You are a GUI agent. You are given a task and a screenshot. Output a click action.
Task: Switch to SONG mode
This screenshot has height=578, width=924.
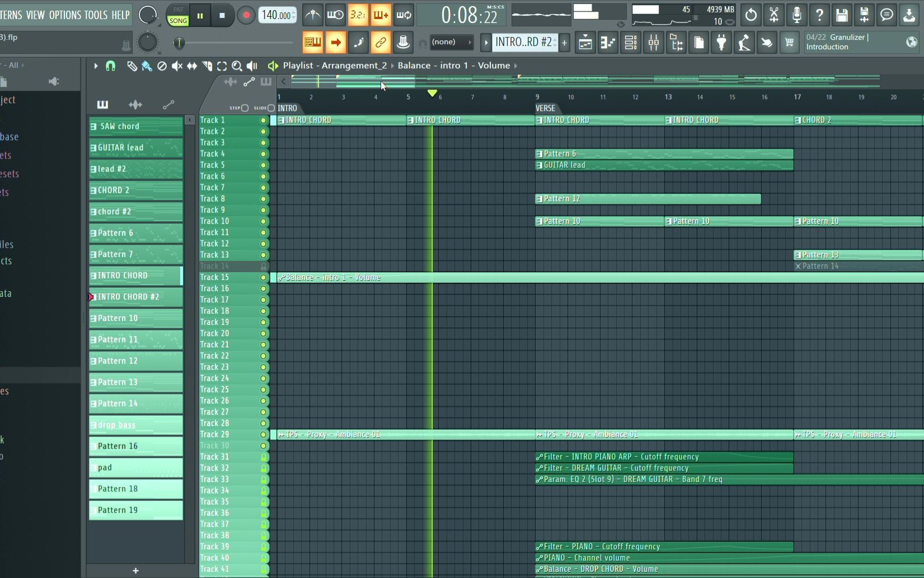(x=178, y=21)
